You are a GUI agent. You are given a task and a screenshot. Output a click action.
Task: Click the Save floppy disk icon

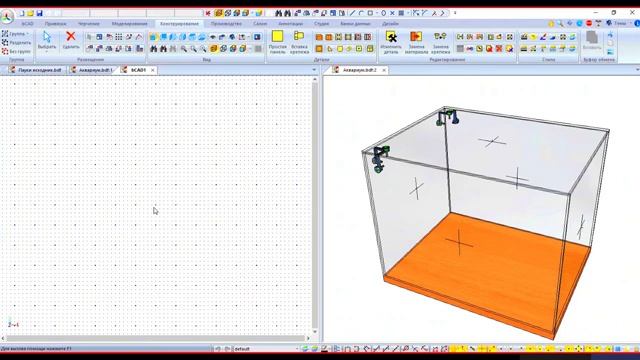pos(39,13)
